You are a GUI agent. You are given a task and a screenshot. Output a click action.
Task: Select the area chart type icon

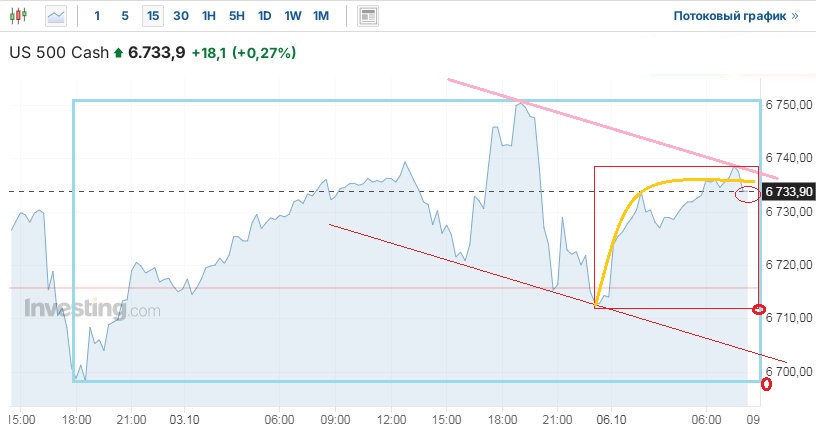(x=57, y=16)
